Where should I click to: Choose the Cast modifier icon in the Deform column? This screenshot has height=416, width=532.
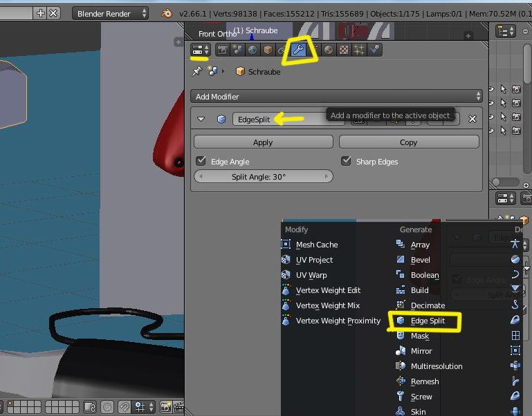(515, 259)
